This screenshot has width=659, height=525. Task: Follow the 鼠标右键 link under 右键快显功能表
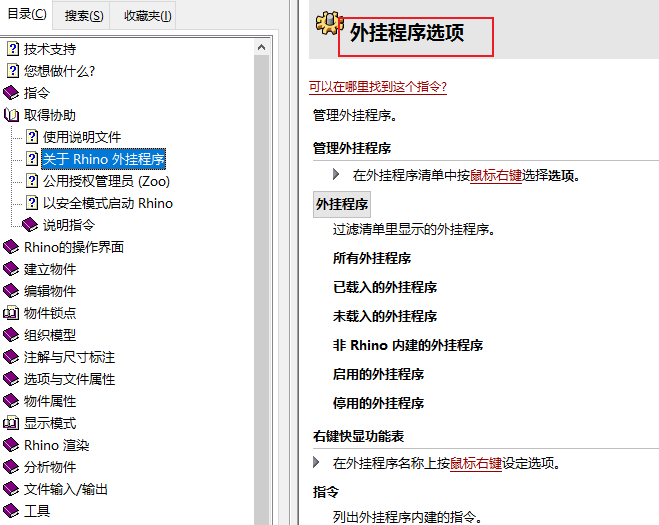coord(476,463)
